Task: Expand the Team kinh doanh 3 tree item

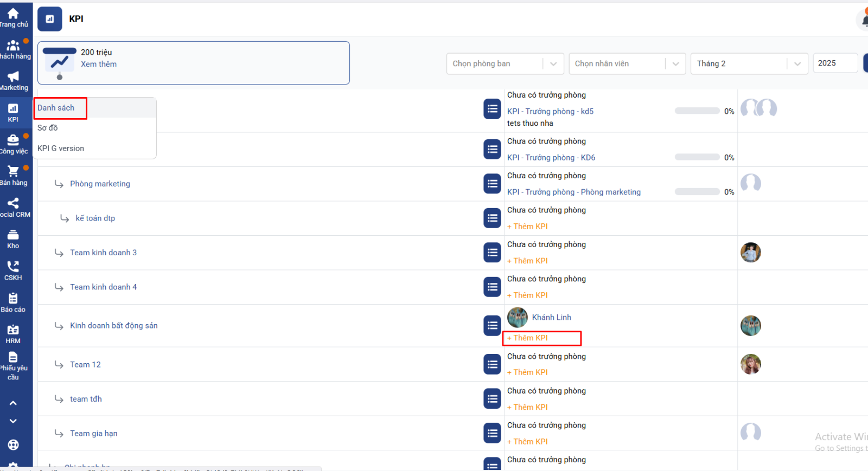Action: [59, 253]
